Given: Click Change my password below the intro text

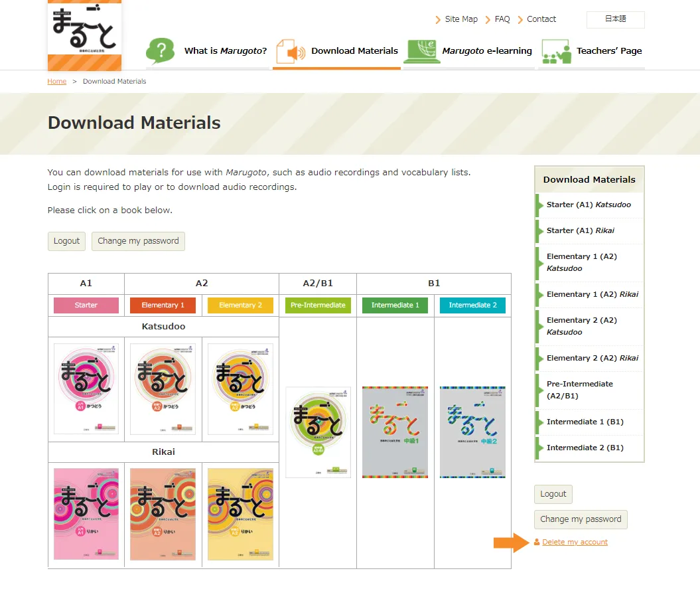Looking at the screenshot, I should tap(139, 241).
